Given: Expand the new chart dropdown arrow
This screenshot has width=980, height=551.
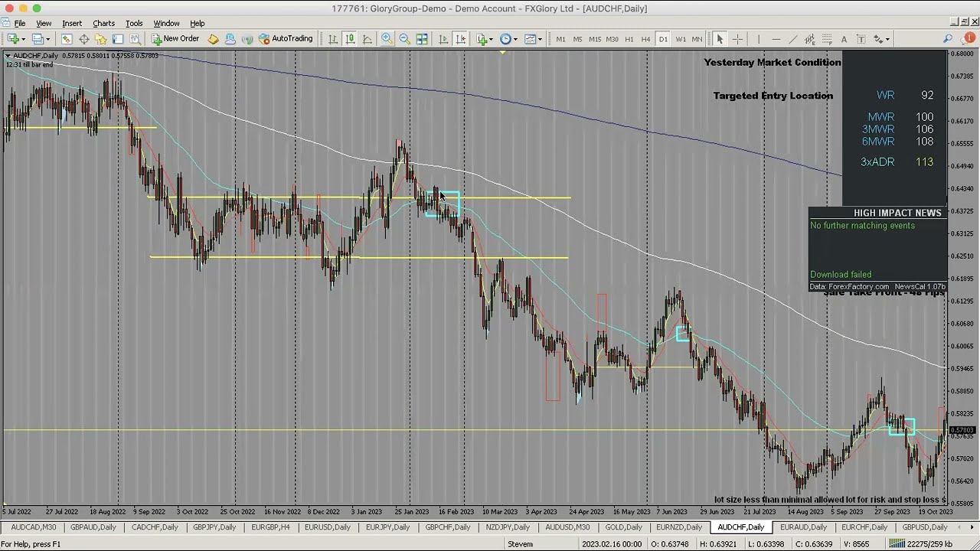Looking at the screenshot, I should point(23,39).
